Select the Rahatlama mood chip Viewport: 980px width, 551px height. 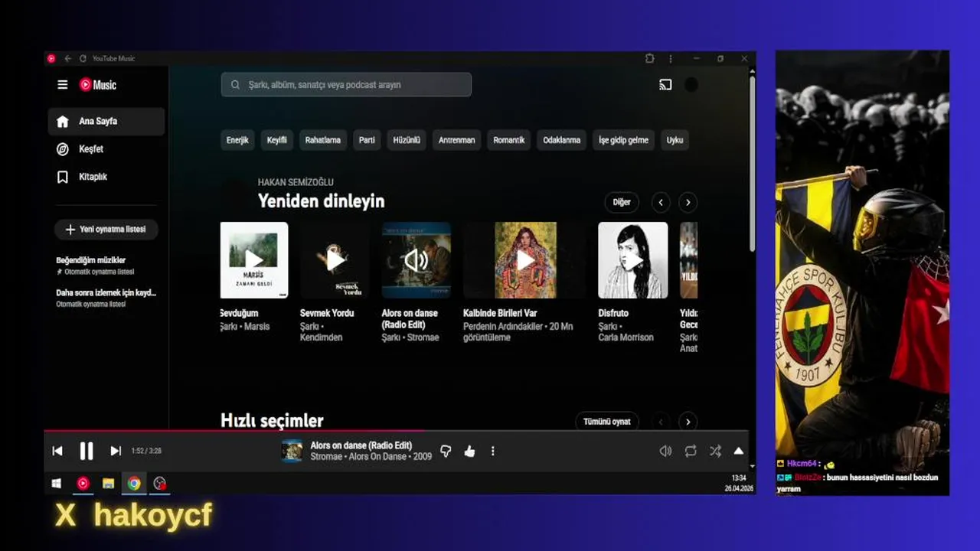coord(323,140)
